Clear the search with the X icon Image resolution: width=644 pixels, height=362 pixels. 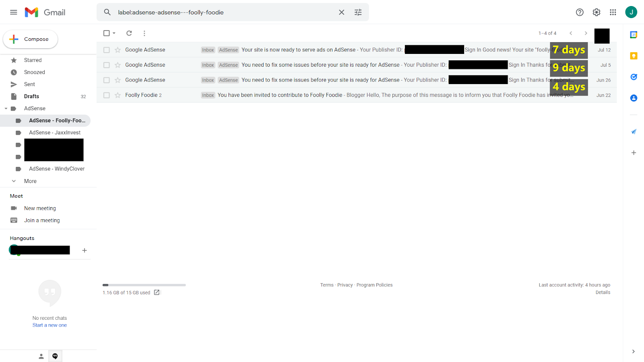341,12
